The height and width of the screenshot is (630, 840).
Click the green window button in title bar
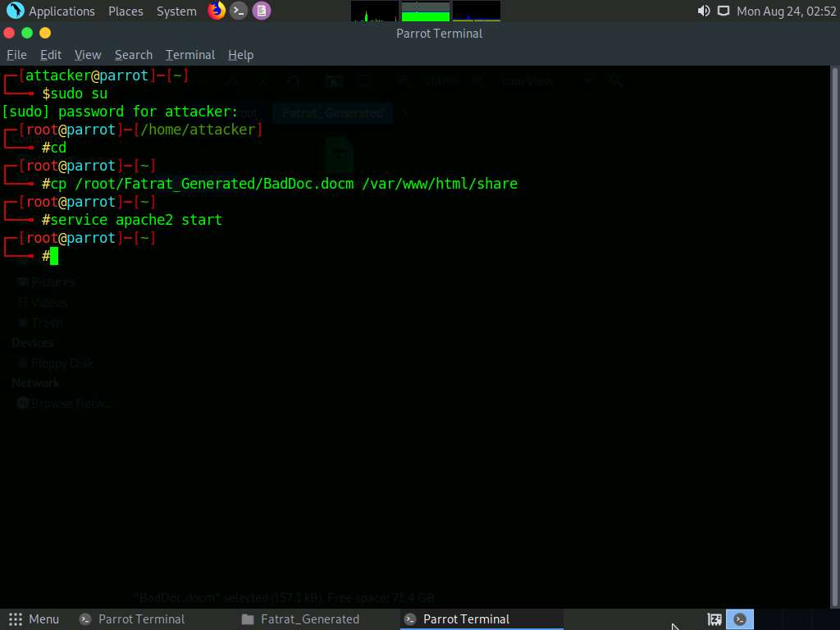click(x=27, y=33)
